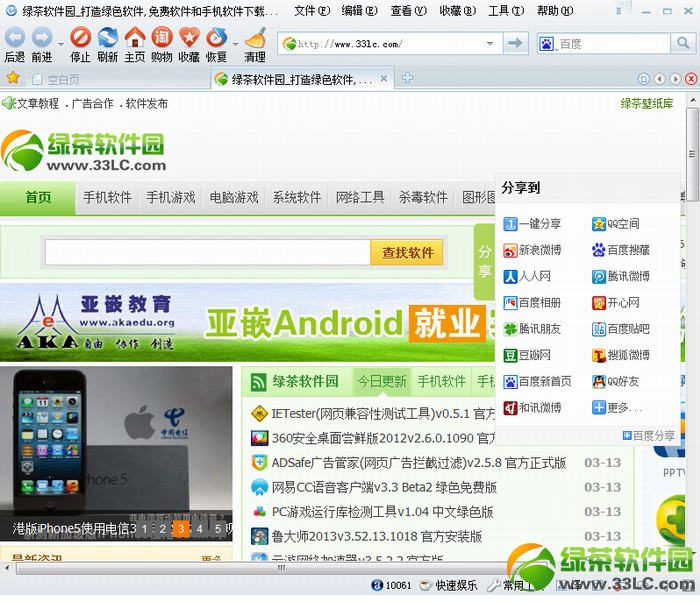
Task: Go to 主页 (Home) via toolbar icon
Action: (135, 44)
